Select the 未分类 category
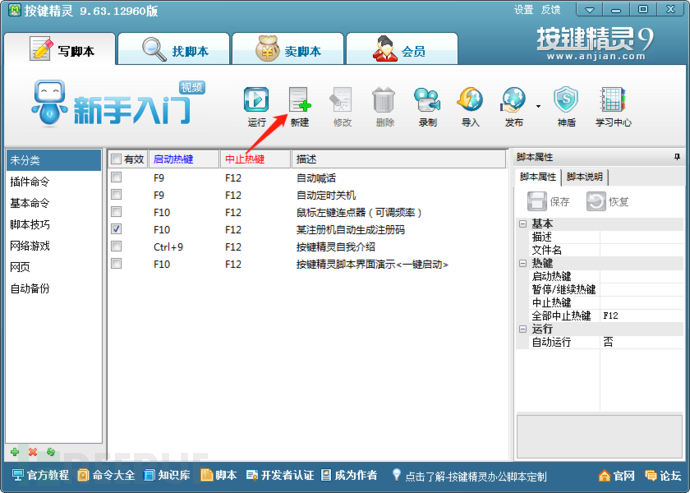Screen dimensions: 690x493 tap(54, 160)
